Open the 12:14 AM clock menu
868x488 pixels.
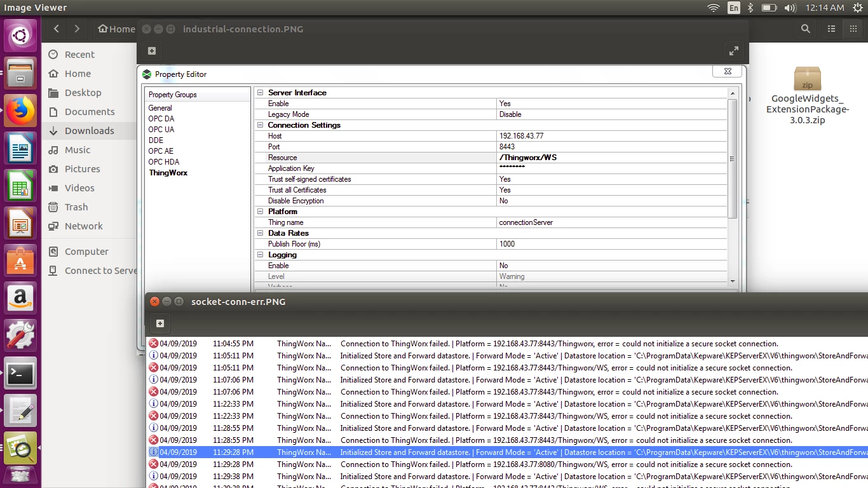pyautogui.click(x=825, y=8)
